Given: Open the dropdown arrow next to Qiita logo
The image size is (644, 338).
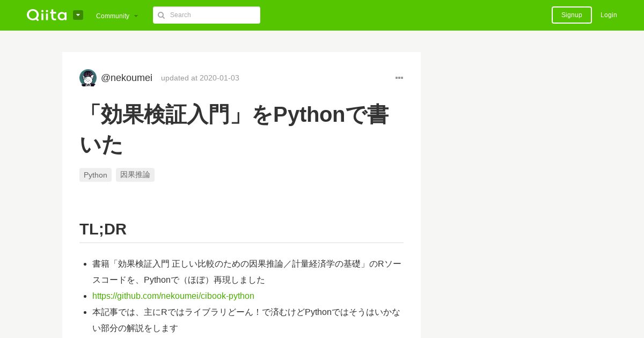Looking at the screenshot, I should point(78,15).
